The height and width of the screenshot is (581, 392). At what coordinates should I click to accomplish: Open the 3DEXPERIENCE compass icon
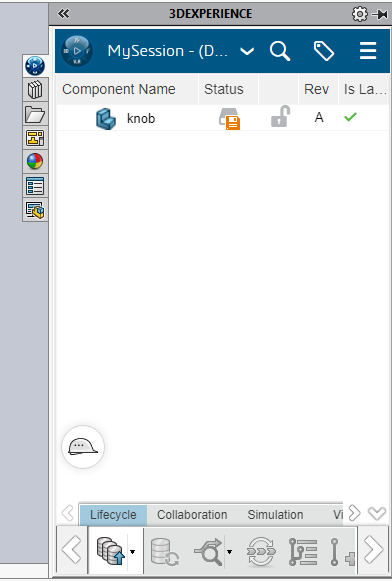[x=77, y=51]
